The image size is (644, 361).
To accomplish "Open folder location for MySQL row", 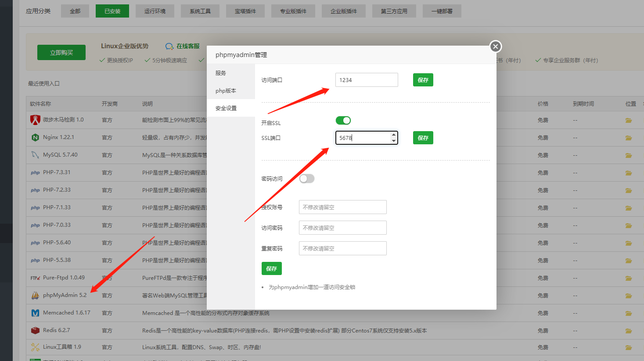I will [629, 155].
